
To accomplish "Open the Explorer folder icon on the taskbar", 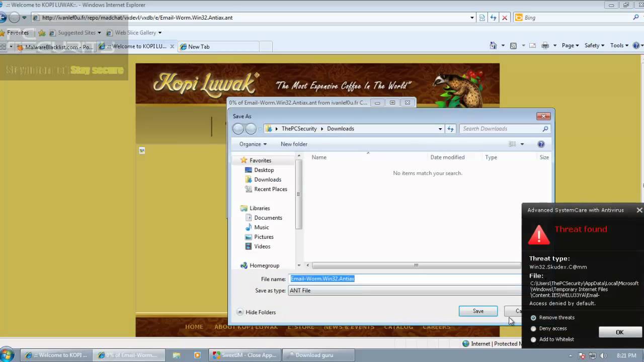I will (x=177, y=355).
